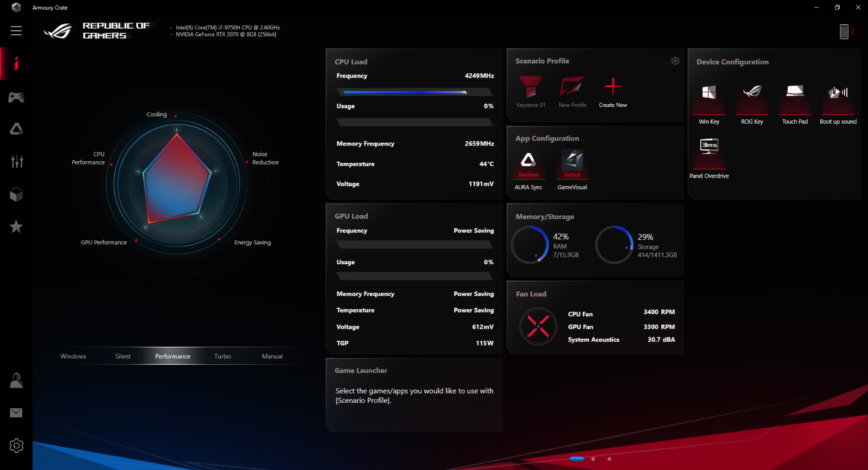The height and width of the screenshot is (470, 868).
Task: Open the sliders tuning sidebar icon
Action: (x=17, y=161)
